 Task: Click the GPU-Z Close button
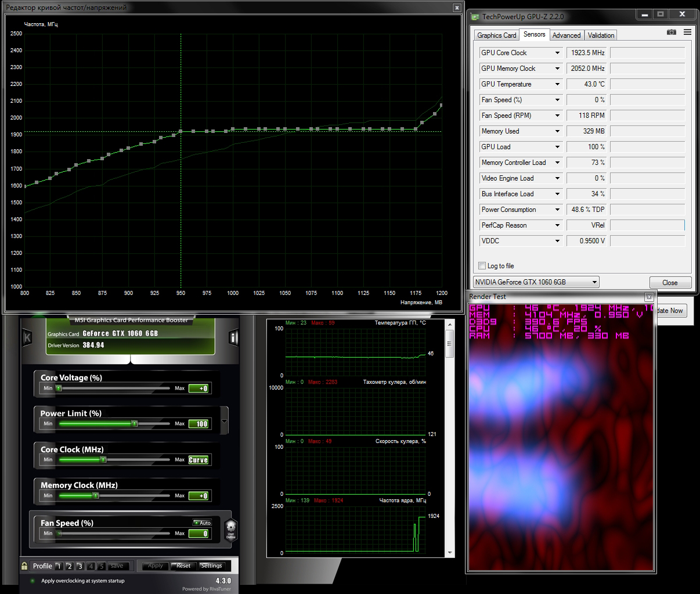(x=670, y=283)
